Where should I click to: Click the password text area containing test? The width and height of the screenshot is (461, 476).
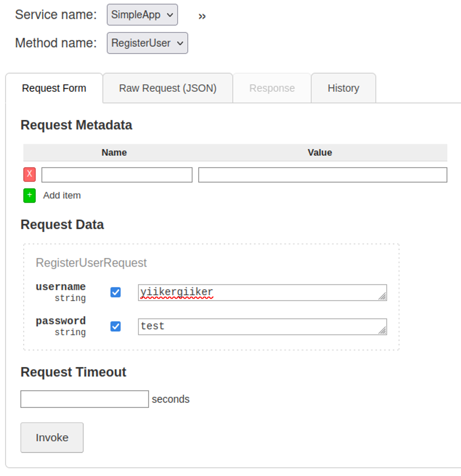(x=257, y=326)
